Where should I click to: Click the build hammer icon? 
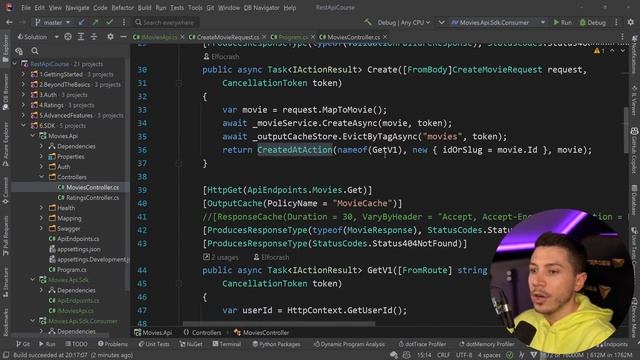coord(368,22)
